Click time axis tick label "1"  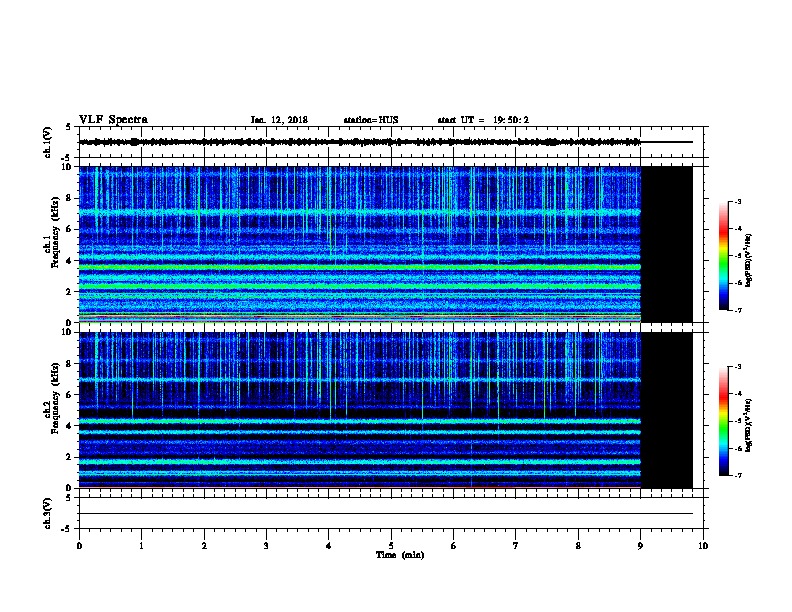point(141,546)
